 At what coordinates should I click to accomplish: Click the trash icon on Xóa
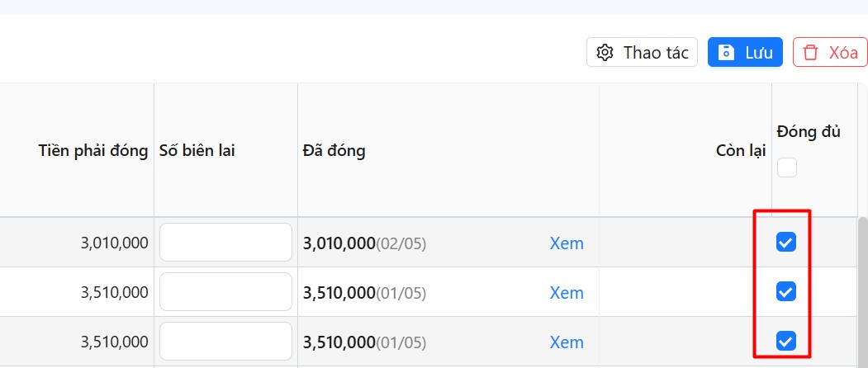811,53
